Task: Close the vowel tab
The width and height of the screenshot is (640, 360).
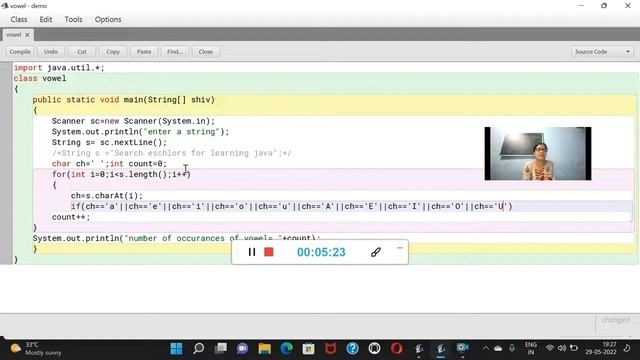Action: coord(27,35)
